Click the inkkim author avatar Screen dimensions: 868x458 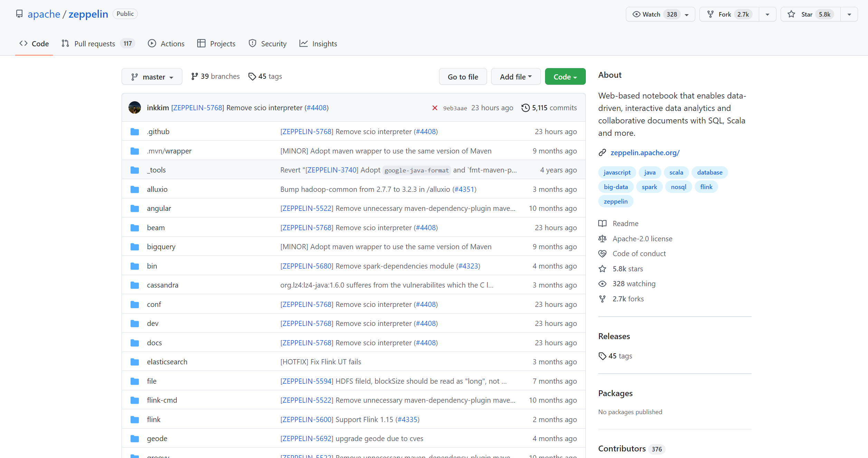[x=135, y=108]
